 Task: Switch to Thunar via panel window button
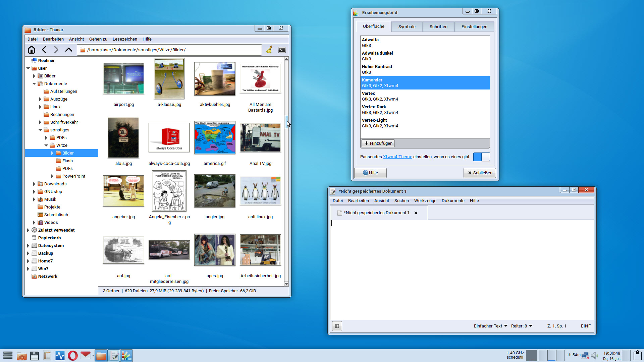click(101, 356)
